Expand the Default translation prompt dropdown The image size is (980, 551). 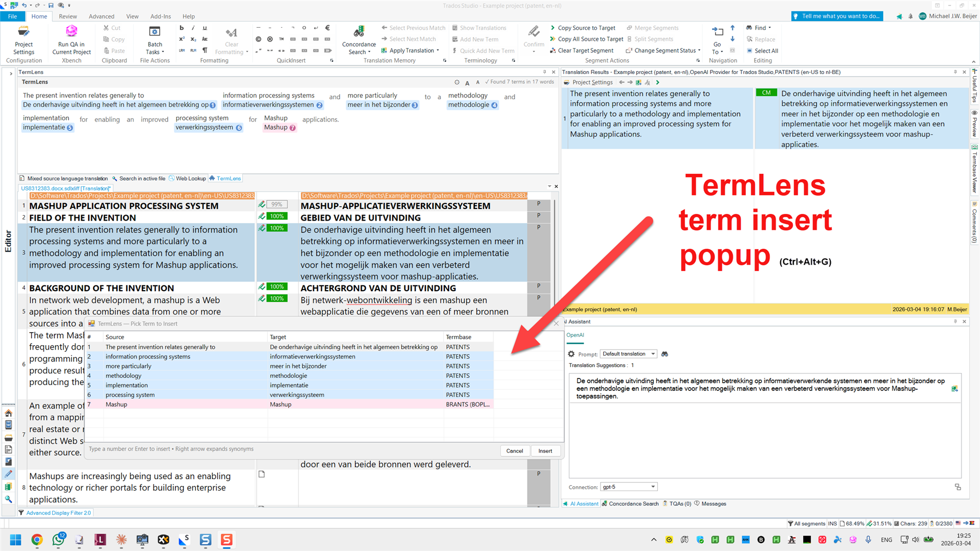pyautogui.click(x=652, y=354)
